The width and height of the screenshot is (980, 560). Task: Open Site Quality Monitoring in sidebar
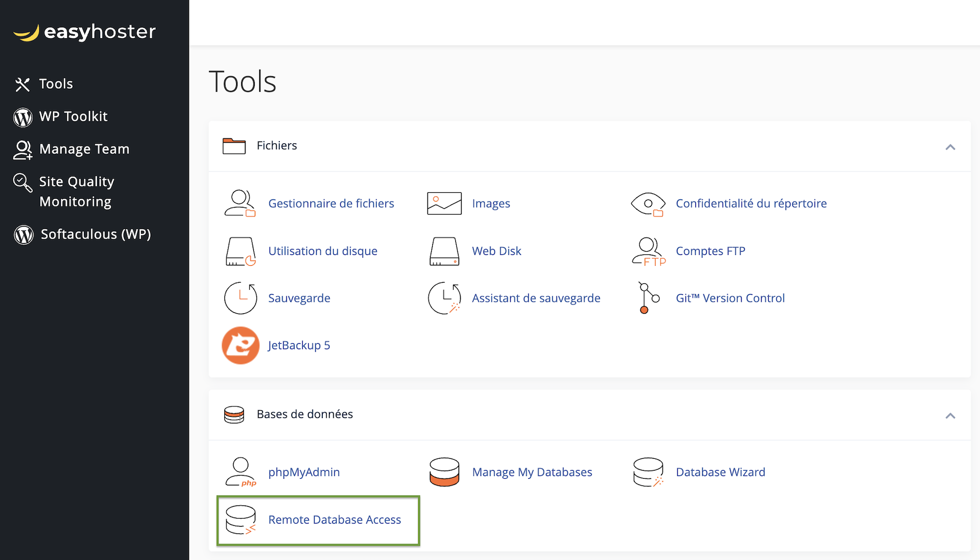tap(76, 191)
